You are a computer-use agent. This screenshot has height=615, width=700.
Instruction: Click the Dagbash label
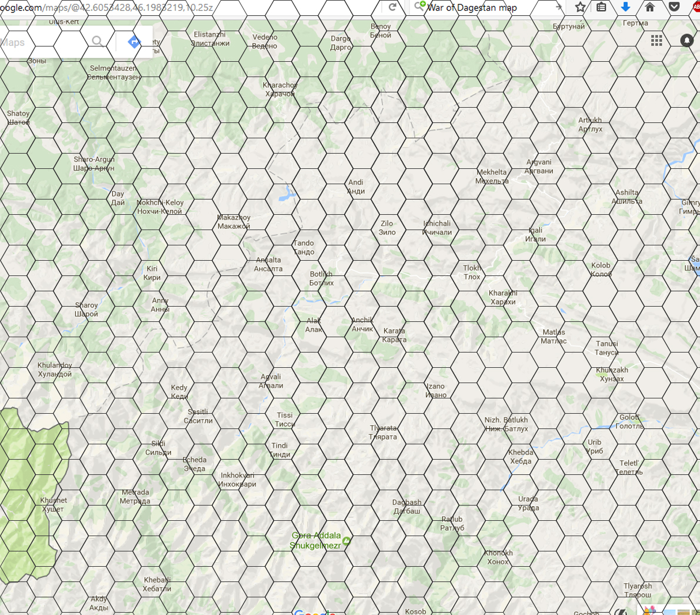[x=406, y=507]
